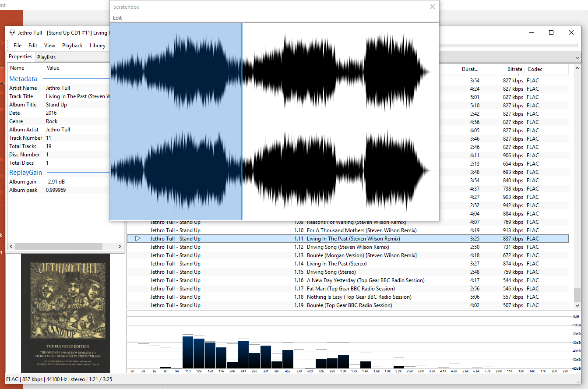The image size is (588, 389).
Task: Select track Living In The Past (Stereo)
Action: [348, 264]
